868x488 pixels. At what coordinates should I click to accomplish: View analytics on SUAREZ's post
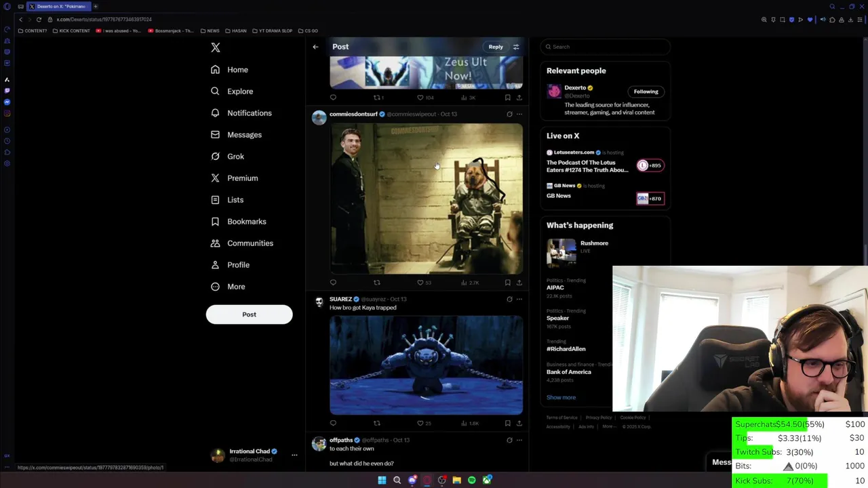tap(469, 424)
